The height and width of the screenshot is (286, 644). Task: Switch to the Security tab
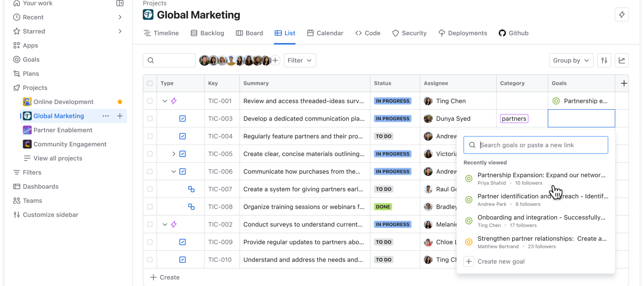click(409, 33)
